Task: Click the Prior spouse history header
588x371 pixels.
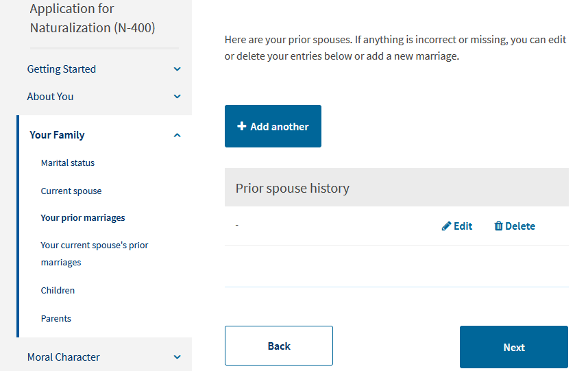Action: coord(293,188)
